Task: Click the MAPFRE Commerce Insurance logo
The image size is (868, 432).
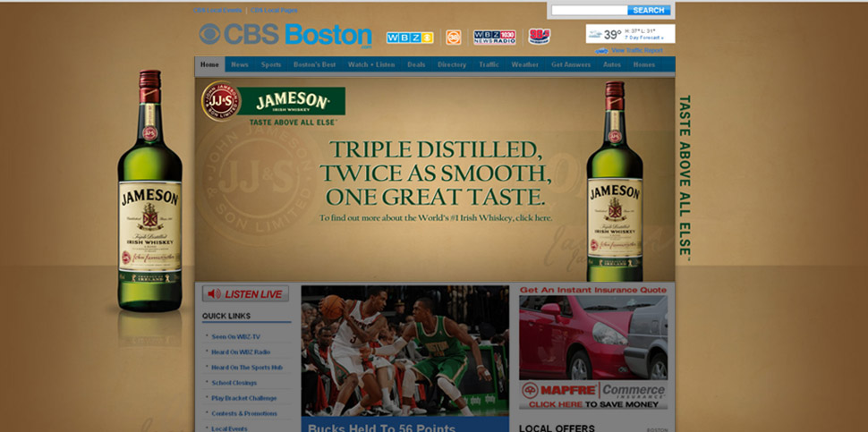Action: 593,390
